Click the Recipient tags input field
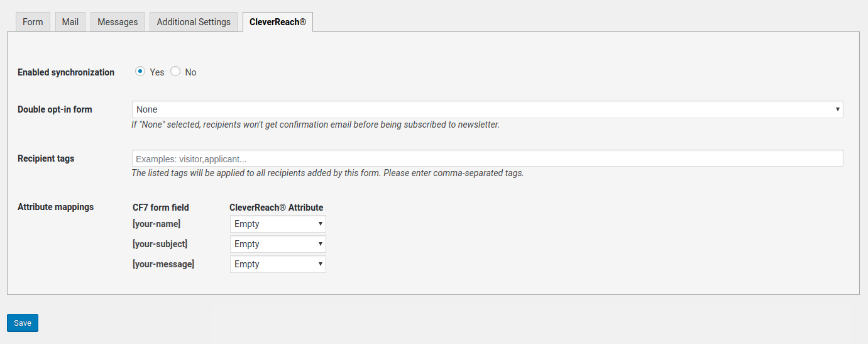This screenshot has height=344, width=868. coord(487,158)
